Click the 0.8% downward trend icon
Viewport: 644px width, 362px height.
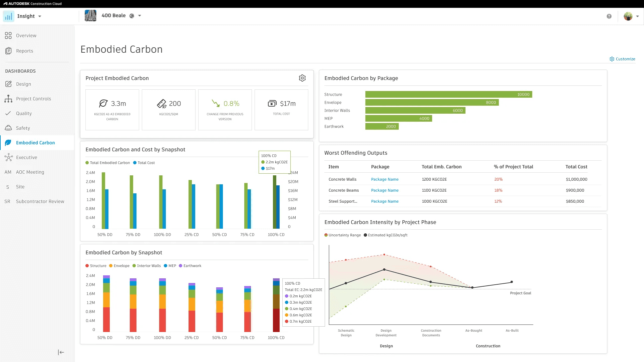(216, 103)
